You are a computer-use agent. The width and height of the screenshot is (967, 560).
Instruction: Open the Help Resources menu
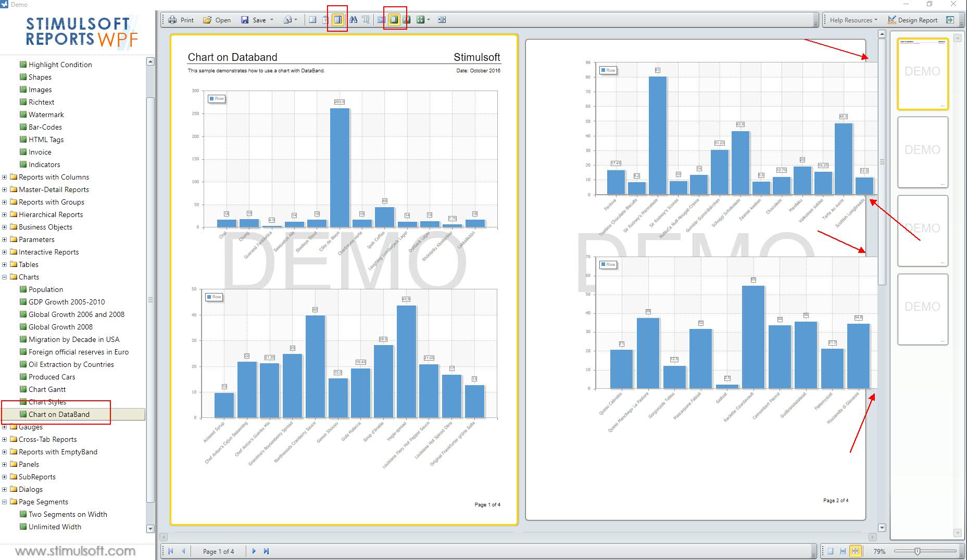point(853,20)
